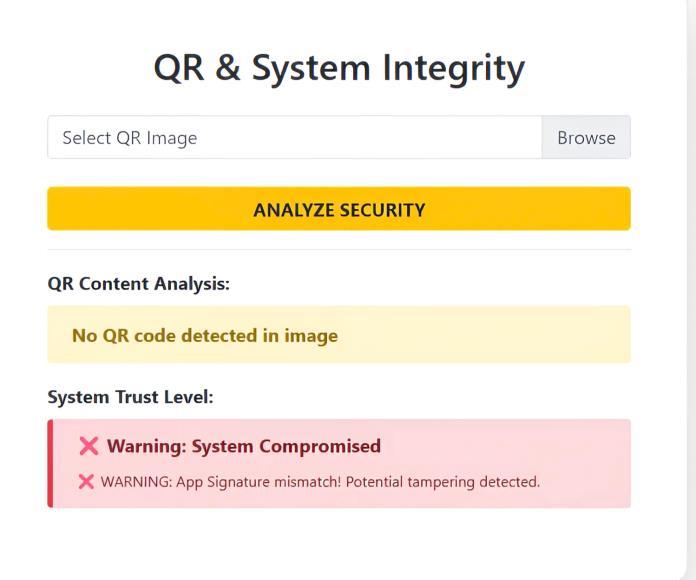Screen dimensions: 696x580
Task: Click the yellow ANALYZE SECURITY button
Action: 339,209
